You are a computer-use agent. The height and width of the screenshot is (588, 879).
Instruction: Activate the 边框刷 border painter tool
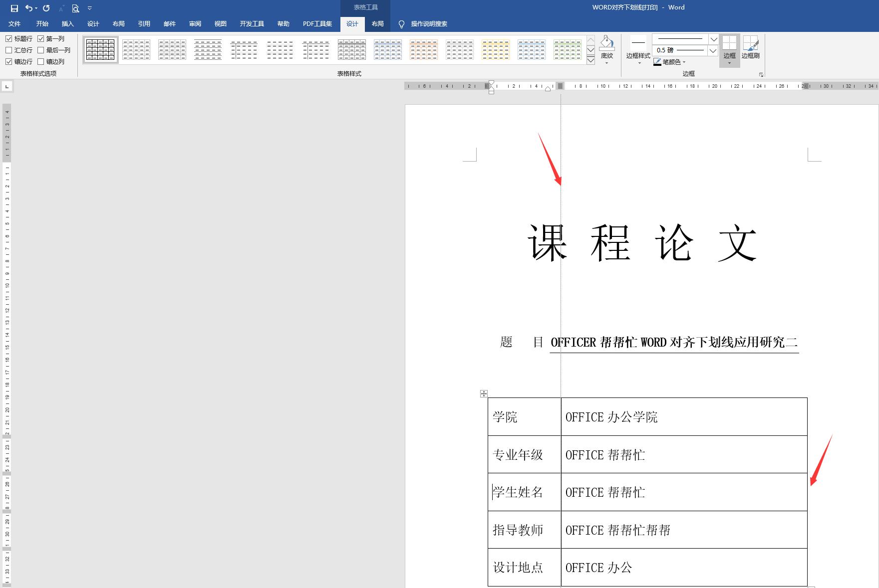pyautogui.click(x=750, y=47)
